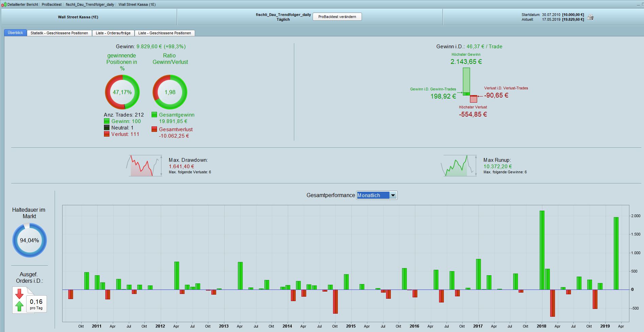The width and height of the screenshot is (644, 332).
Task: Click the 2.000 value on the chart scale
Action: (636, 216)
